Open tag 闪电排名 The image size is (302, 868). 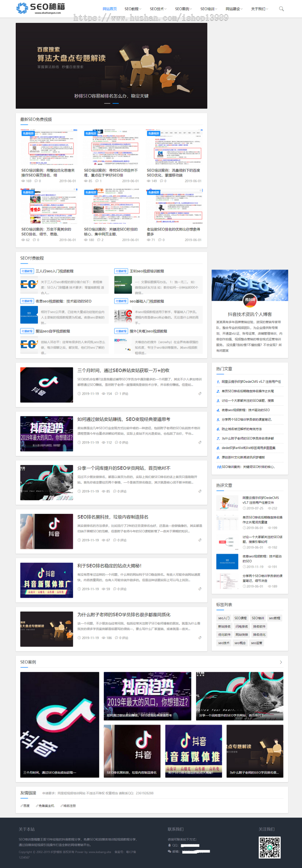[242, 626]
